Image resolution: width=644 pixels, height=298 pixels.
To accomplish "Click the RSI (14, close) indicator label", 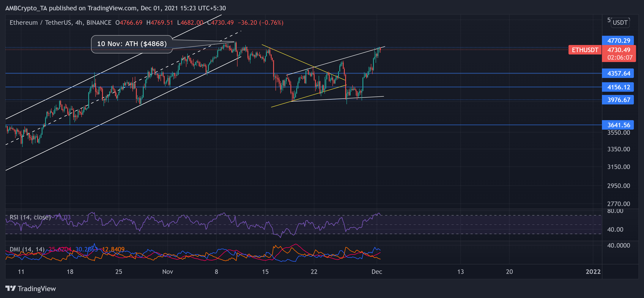I will pyautogui.click(x=30, y=217).
